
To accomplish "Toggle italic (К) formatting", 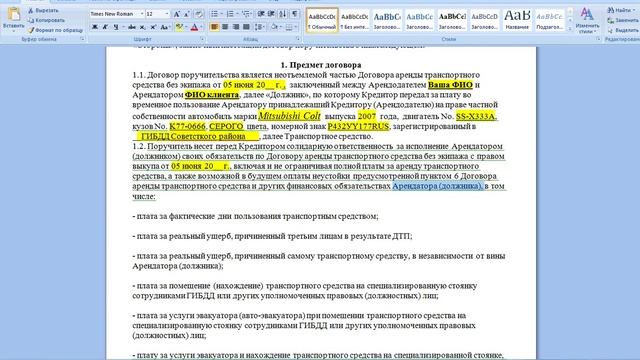I will [105, 27].
